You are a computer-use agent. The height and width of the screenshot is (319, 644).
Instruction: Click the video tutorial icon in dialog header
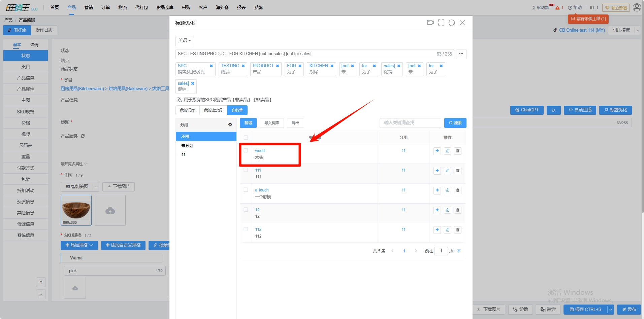430,23
